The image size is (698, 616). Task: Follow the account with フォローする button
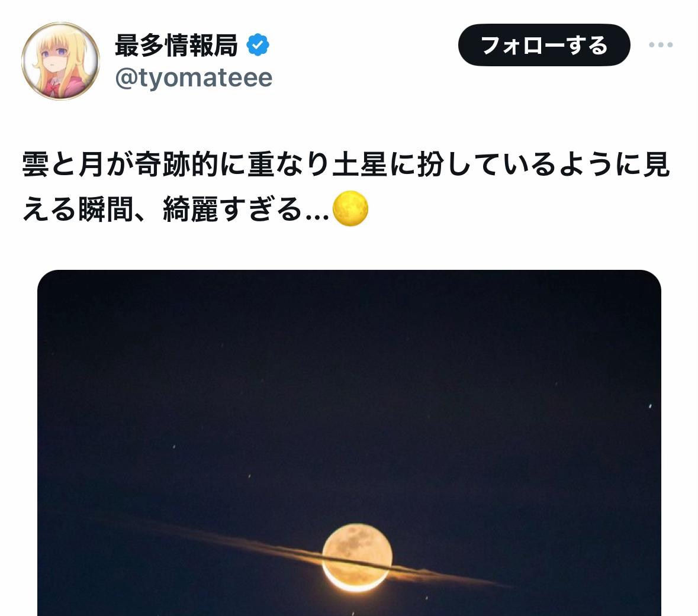point(544,45)
